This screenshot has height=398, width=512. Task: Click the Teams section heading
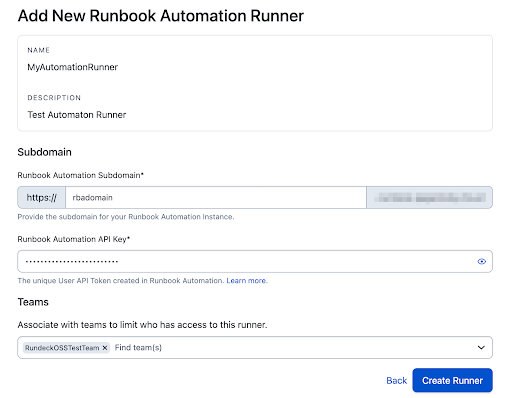(33, 302)
